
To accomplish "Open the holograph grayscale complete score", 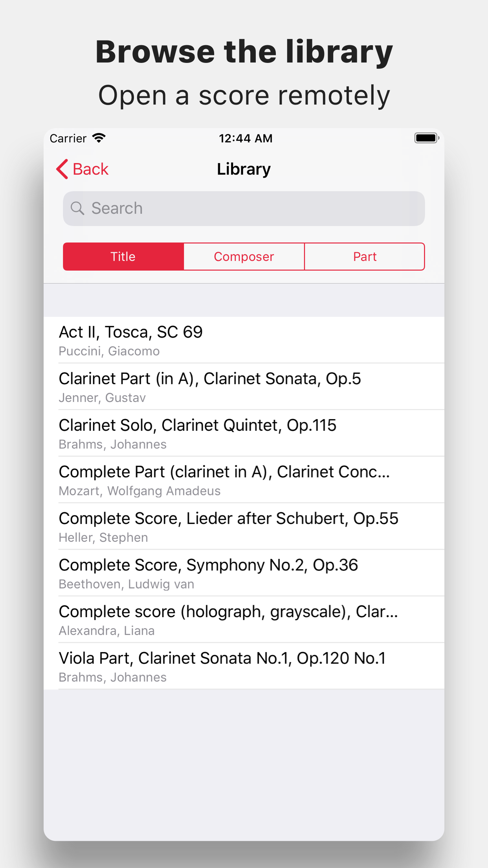I will (x=244, y=620).
